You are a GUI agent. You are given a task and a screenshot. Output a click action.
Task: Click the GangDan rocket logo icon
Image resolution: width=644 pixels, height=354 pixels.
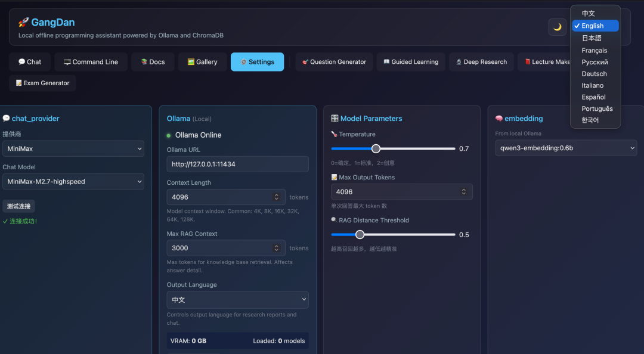(x=23, y=22)
